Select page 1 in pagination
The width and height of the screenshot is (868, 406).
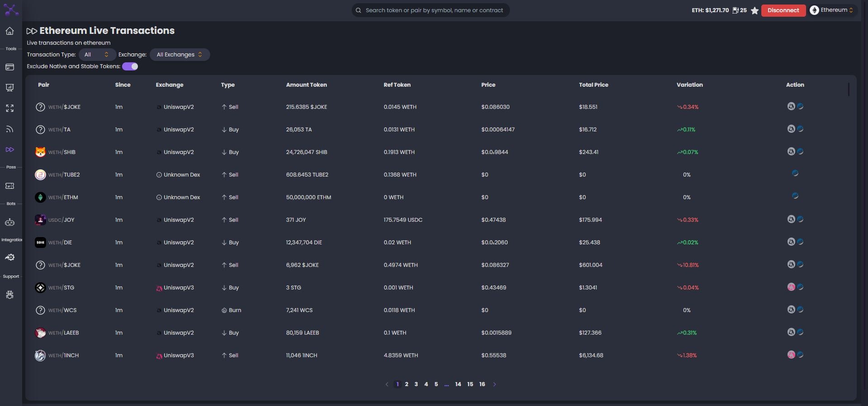[397, 384]
